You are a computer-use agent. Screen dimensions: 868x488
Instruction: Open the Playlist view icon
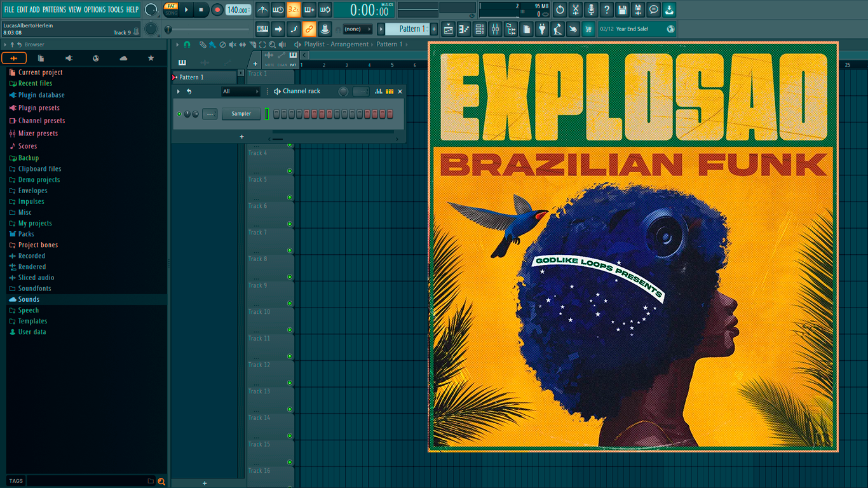(449, 29)
